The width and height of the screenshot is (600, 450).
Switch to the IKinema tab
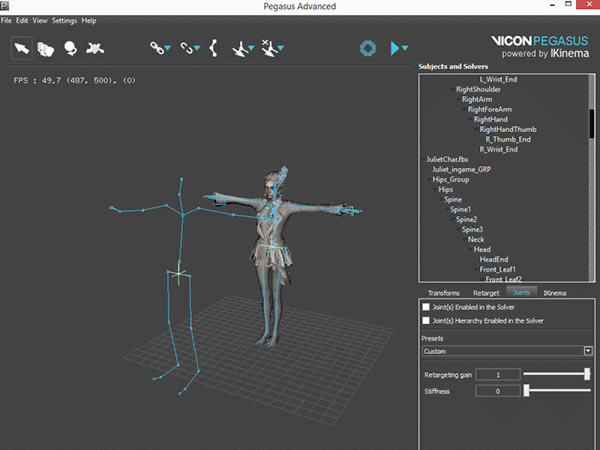[x=554, y=293]
